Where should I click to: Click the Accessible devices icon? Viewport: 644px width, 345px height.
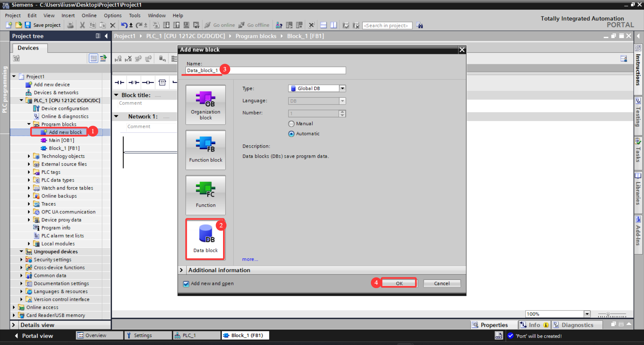click(x=279, y=25)
